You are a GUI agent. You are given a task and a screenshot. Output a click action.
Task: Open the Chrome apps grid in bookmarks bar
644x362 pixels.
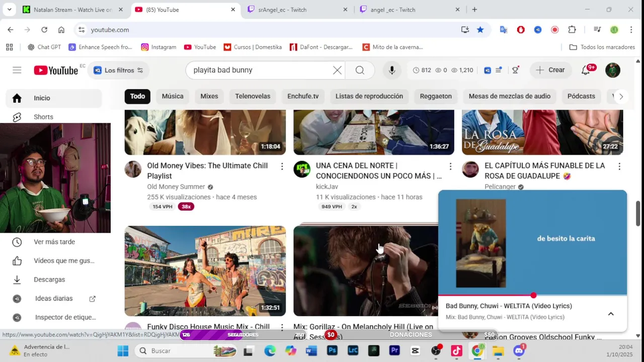(9, 47)
